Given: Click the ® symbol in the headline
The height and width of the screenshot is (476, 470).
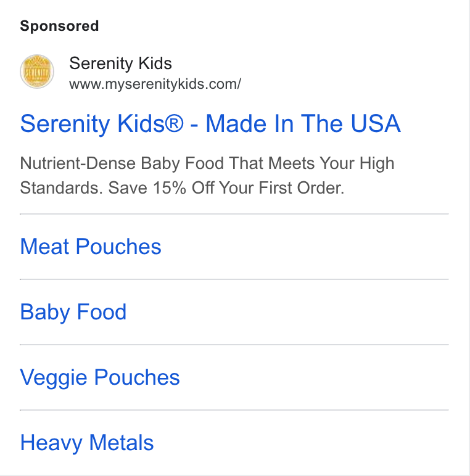Looking at the screenshot, I should (175, 123).
